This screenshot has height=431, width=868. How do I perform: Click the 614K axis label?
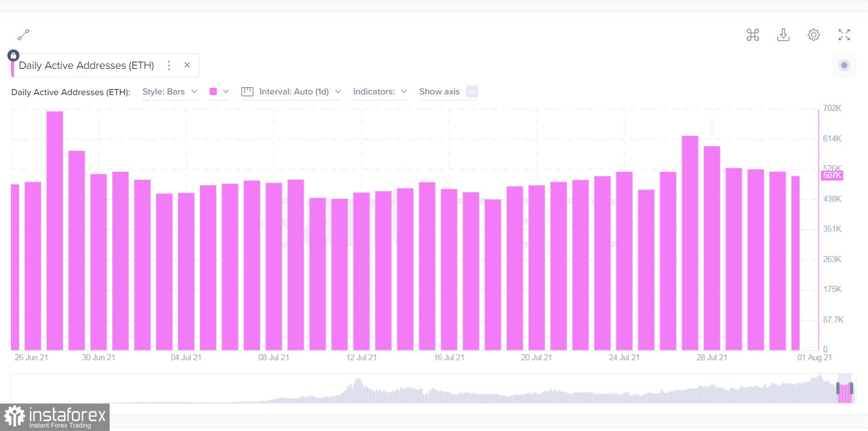click(x=832, y=139)
